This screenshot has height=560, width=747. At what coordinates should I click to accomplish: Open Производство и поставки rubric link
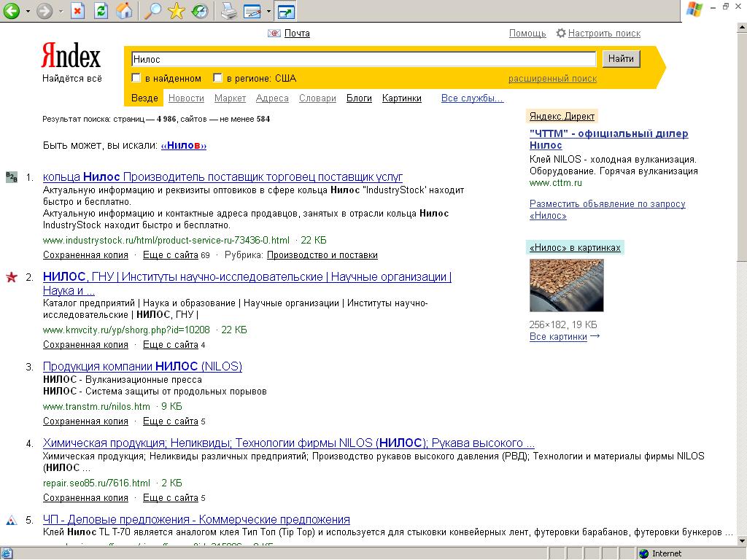[x=322, y=255]
